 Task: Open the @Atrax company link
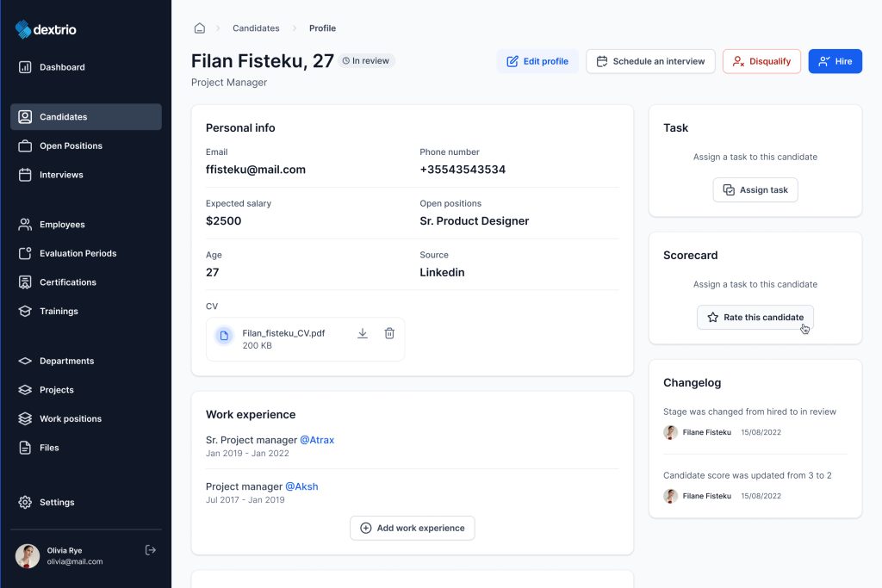pos(317,440)
